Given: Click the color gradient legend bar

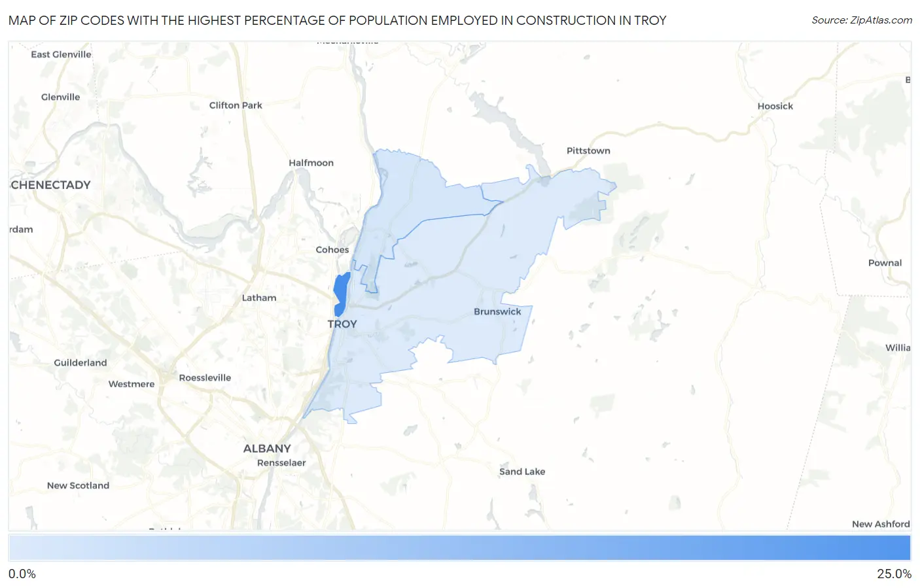Looking at the screenshot, I should (459, 547).
